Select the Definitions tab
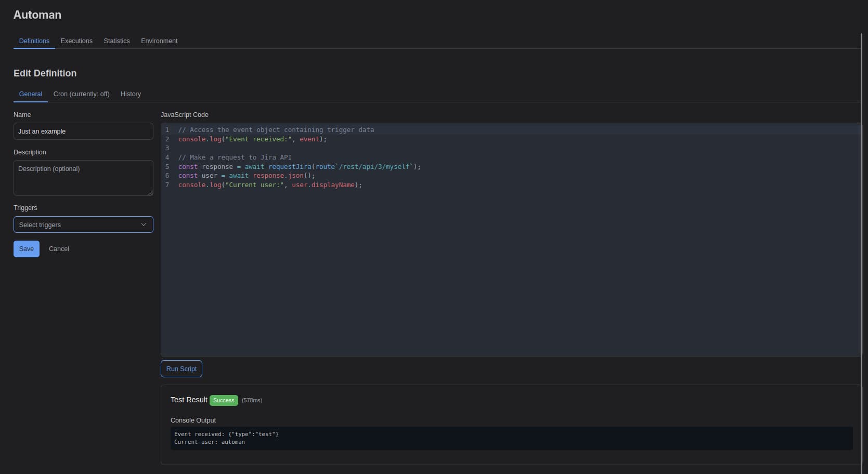 click(x=34, y=41)
